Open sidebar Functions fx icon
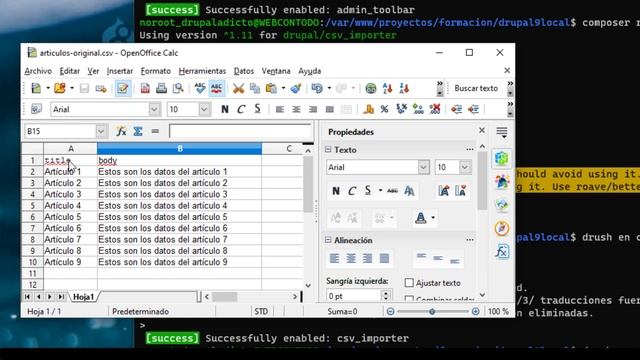Screen dimensions: 640x360 tap(502, 251)
